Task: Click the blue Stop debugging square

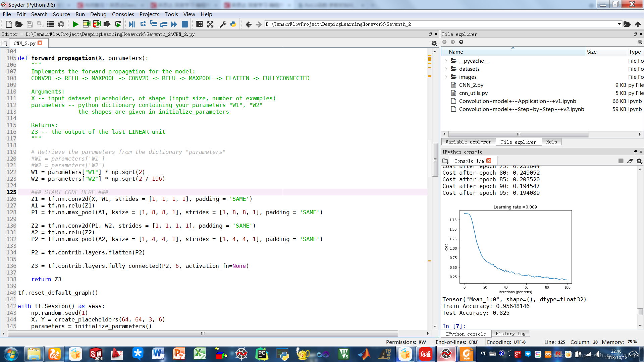Action: (x=184, y=24)
